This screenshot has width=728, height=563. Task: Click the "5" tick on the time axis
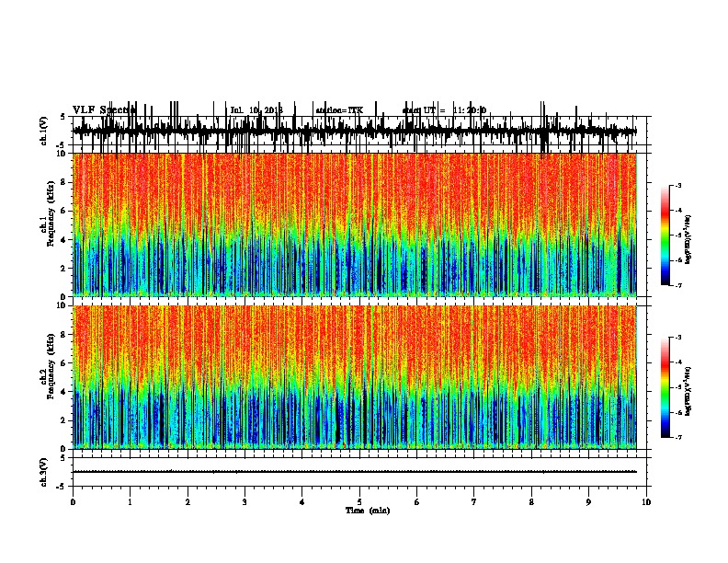pyautogui.click(x=359, y=502)
